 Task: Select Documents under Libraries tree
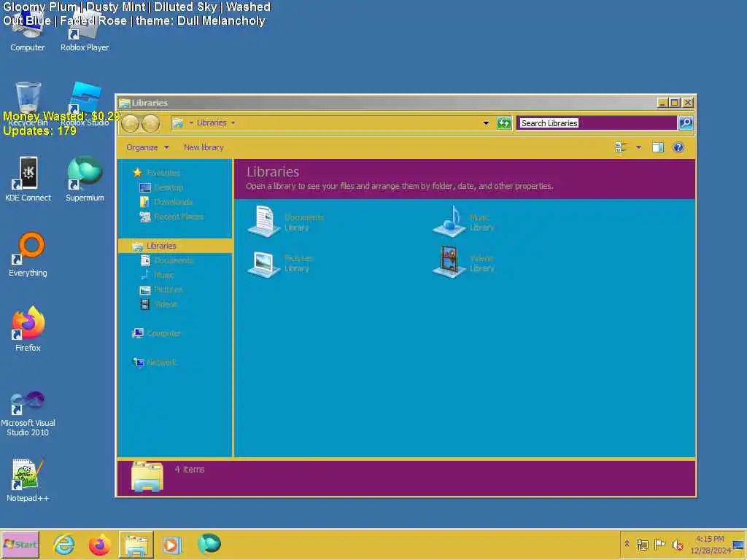(173, 260)
